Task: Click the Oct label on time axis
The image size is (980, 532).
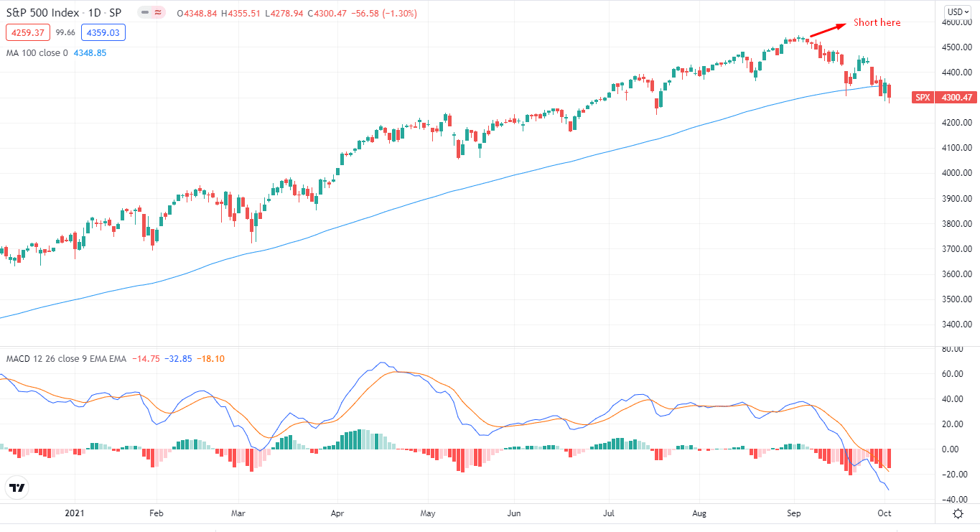Action: click(x=884, y=513)
